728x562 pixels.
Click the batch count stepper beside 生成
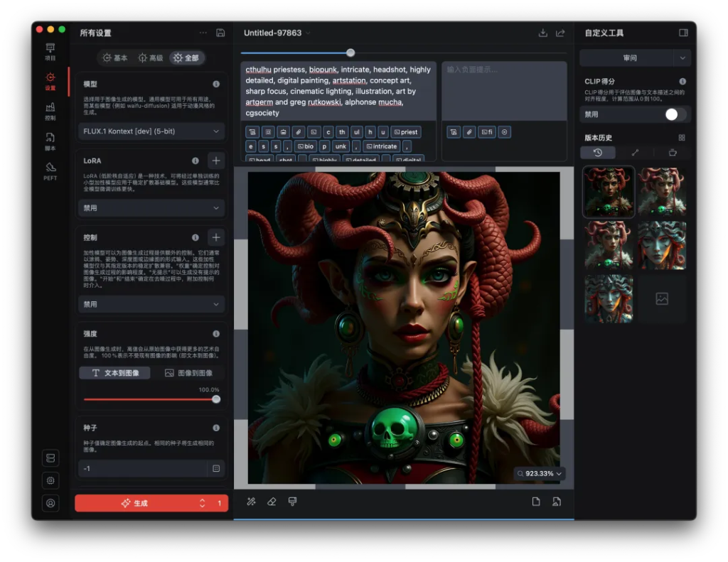[x=203, y=504]
